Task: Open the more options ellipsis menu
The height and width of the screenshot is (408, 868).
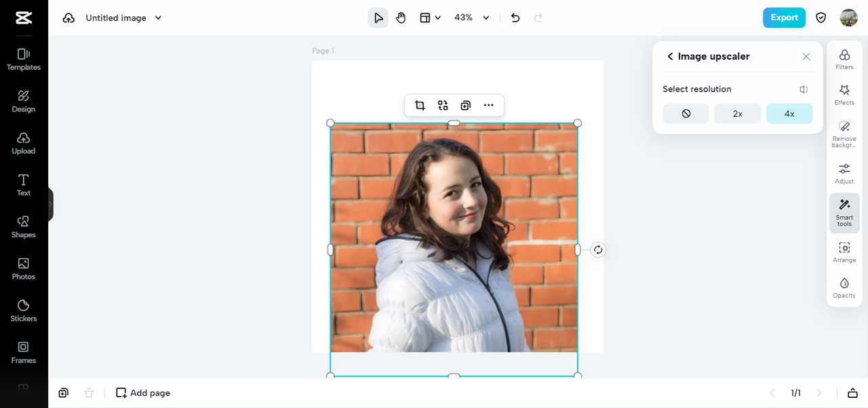Action: pos(489,105)
